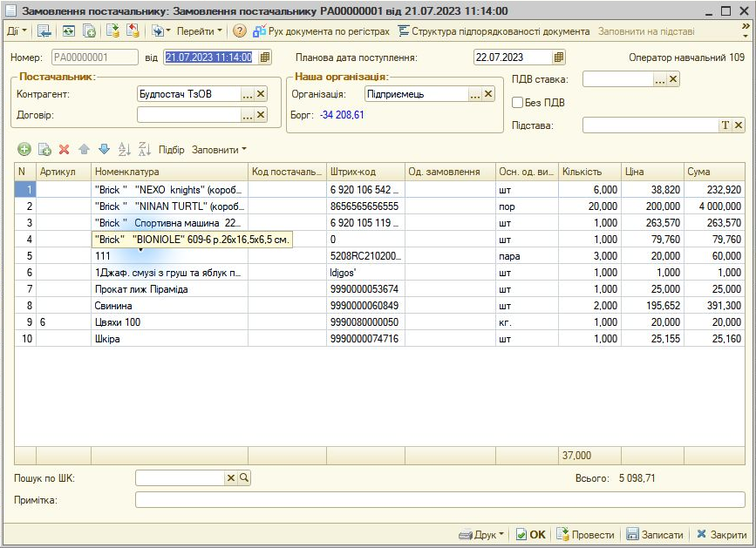The width and height of the screenshot is (756, 548).
Task: Click the Підбір button above the table
Action: [171, 150]
